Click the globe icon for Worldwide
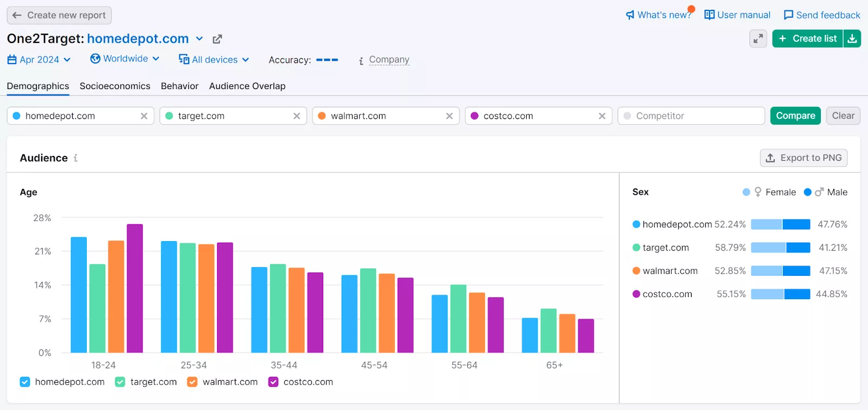868x410 pixels. (x=95, y=59)
